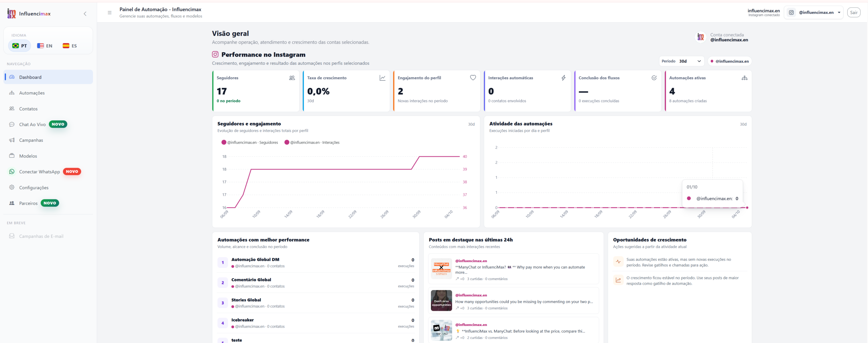The height and width of the screenshot is (343, 868).
Task: Toggle the @influencimax.en · Seguidores legend
Action: coord(250,142)
